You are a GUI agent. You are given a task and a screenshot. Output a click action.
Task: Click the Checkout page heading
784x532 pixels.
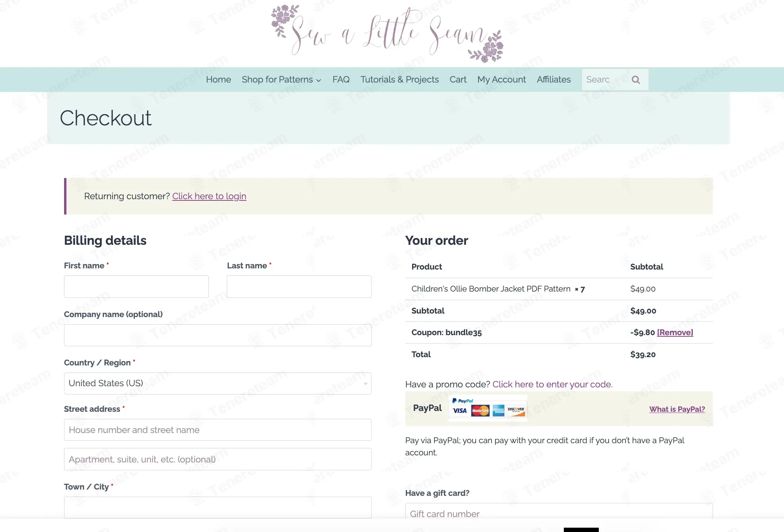[105, 118]
